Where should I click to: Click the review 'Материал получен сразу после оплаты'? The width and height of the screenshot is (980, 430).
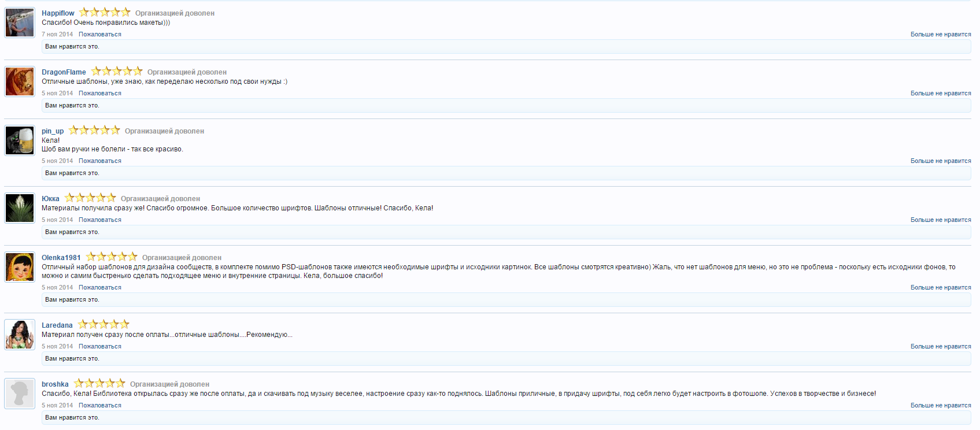167,335
